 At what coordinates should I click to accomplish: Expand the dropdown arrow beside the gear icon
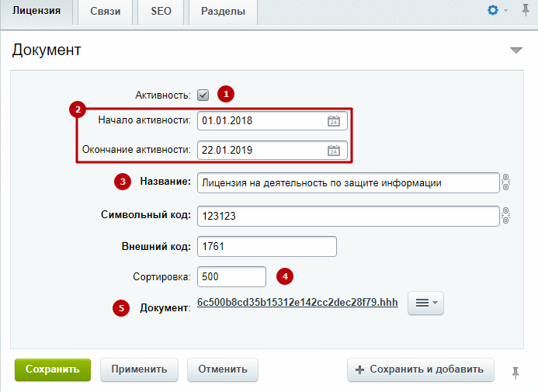point(505,11)
